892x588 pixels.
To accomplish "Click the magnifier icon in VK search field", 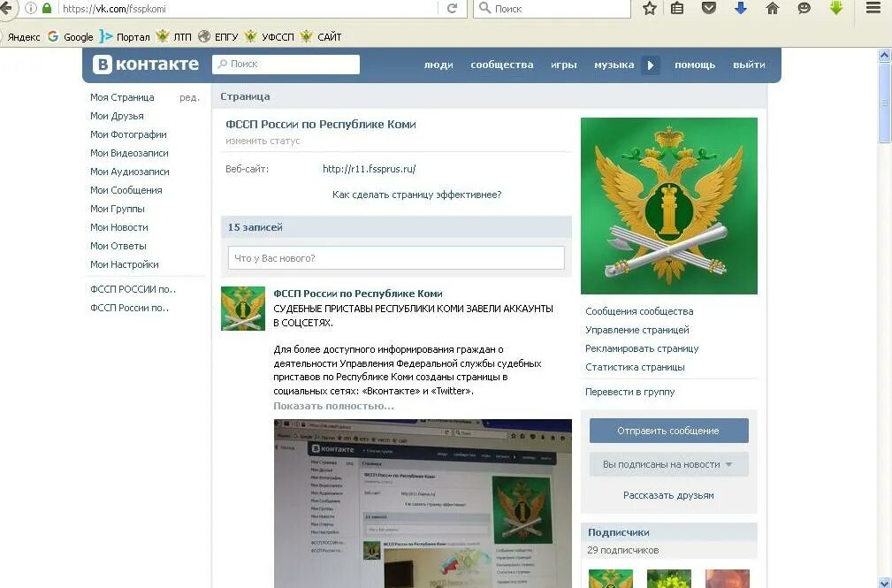I will tap(223, 64).
